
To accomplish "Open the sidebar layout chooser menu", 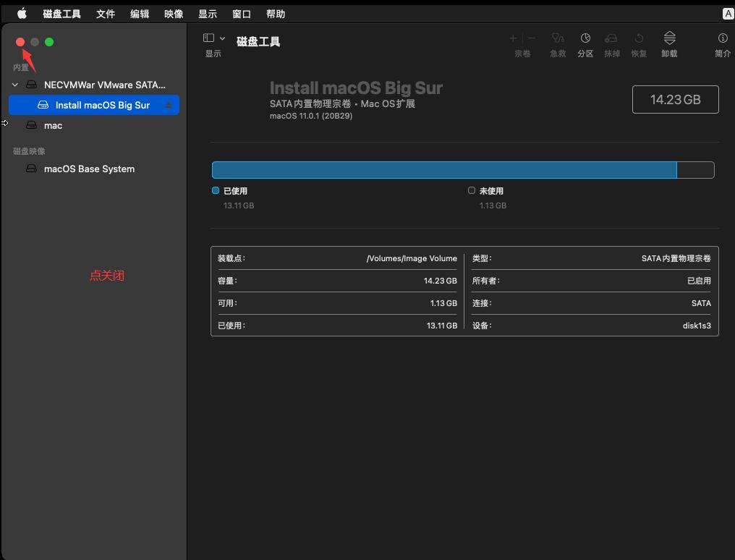I will click(207, 38).
